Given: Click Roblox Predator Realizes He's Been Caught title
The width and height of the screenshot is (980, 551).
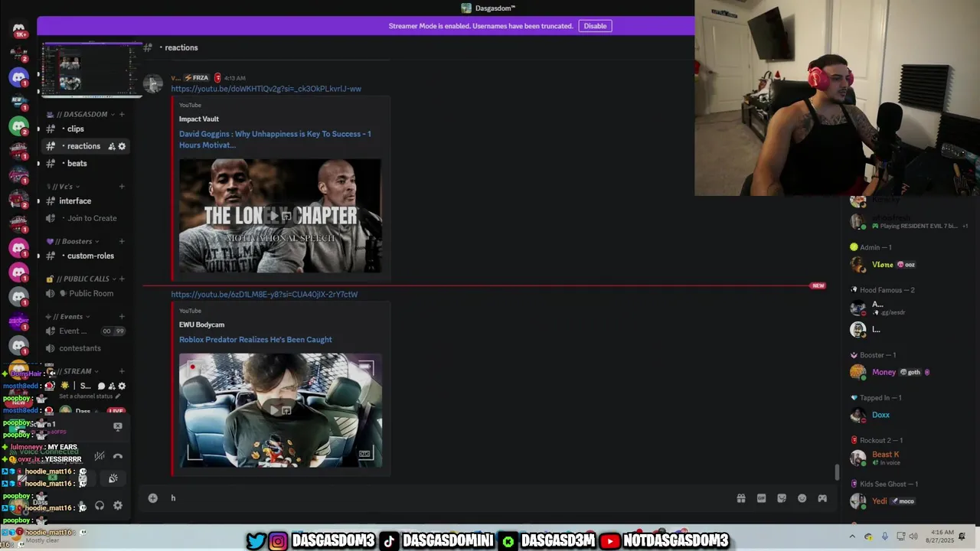Looking at the screenshot, I should tap(255, 340).
